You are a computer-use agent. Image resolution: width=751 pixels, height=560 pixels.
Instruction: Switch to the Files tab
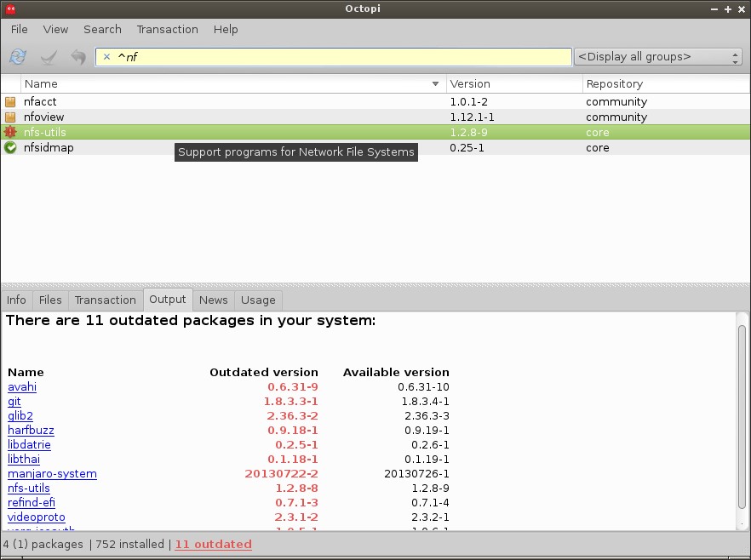pos(50,300)
